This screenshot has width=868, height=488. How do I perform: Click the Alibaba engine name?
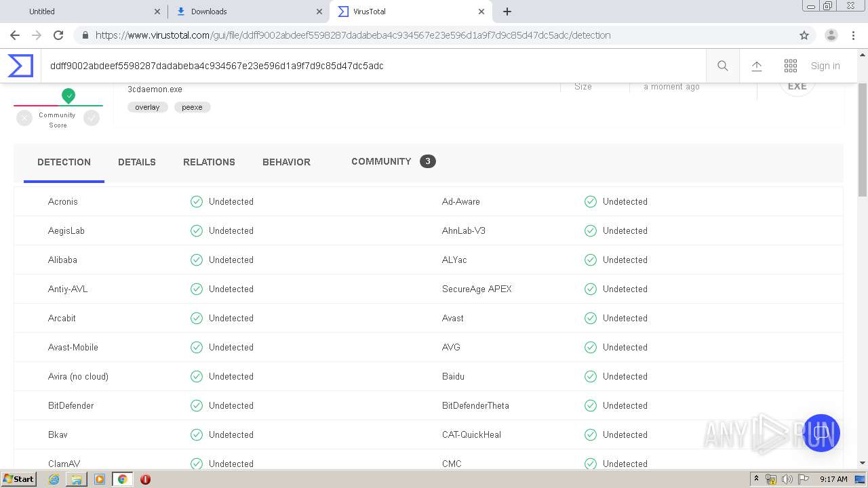[62, 260]
